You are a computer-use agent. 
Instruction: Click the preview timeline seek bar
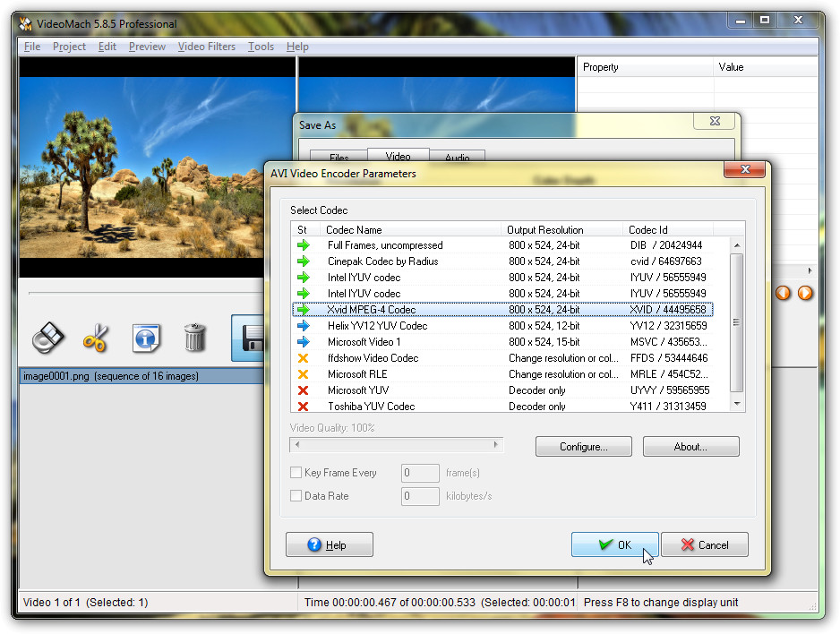[x=148, y=293]
